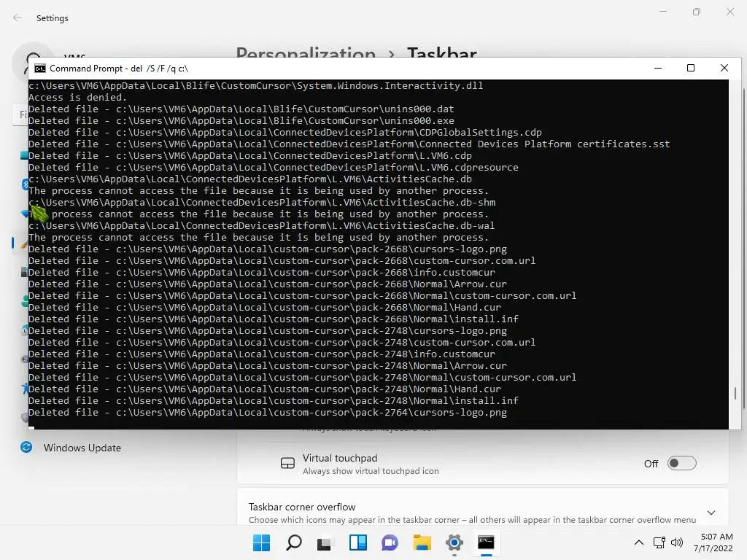Open Task View on the taskbar
The width and height of the screenshot is (747, 560).
pos(325,542)
